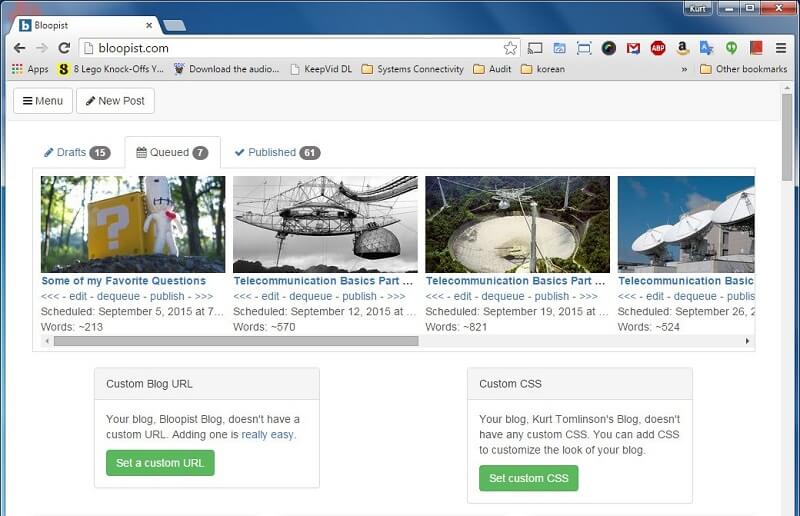Open the question block post thumbnail

coord(133,224)
